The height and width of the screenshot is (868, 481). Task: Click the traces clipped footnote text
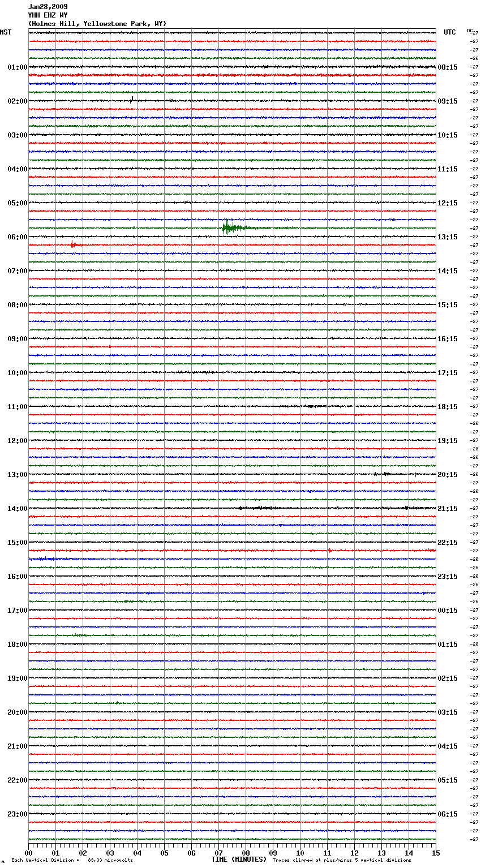pos(342,860)
